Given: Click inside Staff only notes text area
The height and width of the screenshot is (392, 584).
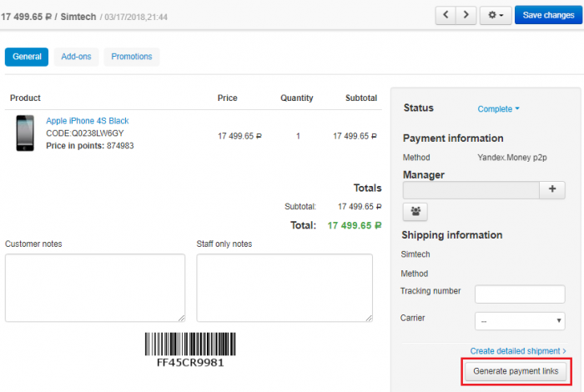Looking at the screenshot, I should 284,288.
